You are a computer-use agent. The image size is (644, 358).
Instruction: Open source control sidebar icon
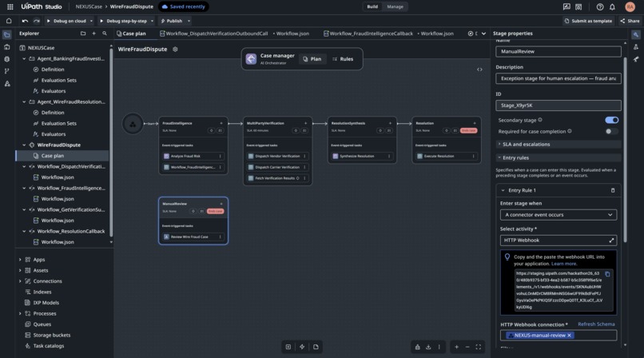pos(7,71)
